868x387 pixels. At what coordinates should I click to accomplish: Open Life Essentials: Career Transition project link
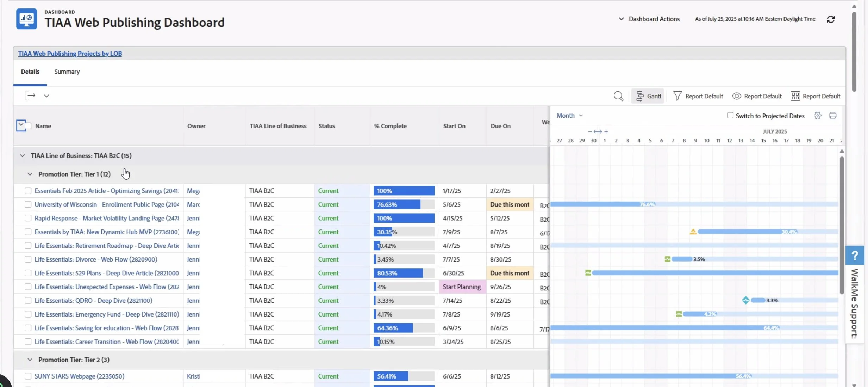coord(107,342)
